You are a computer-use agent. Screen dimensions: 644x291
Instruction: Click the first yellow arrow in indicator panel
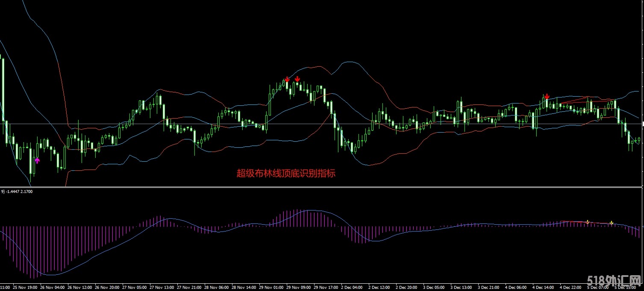point(588,222)
